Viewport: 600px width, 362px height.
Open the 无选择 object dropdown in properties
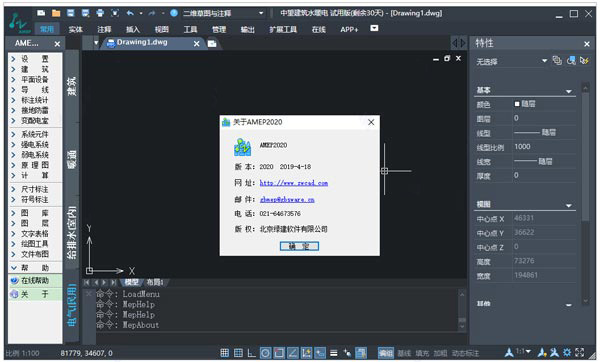tap(512, 61)
